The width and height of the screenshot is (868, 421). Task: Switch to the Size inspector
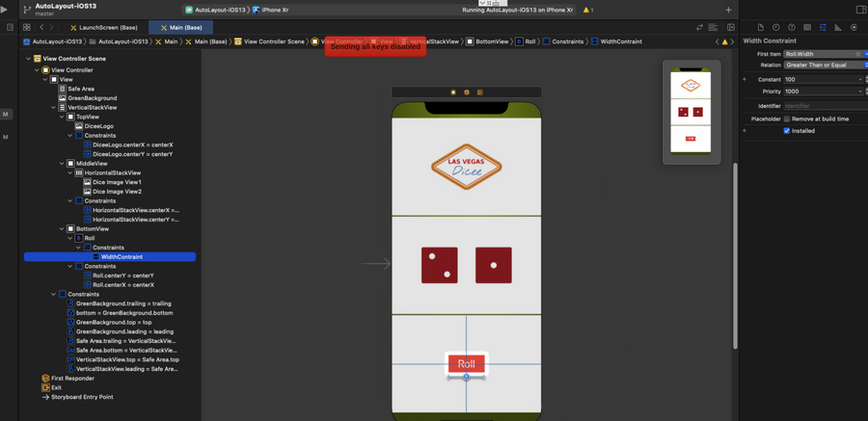(x=838, y=28)
